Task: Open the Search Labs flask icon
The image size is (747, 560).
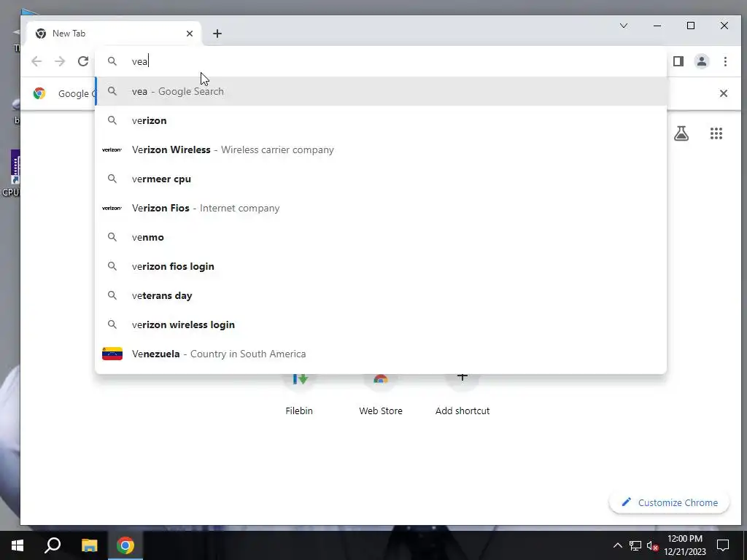Action: (x=681, y=133)
